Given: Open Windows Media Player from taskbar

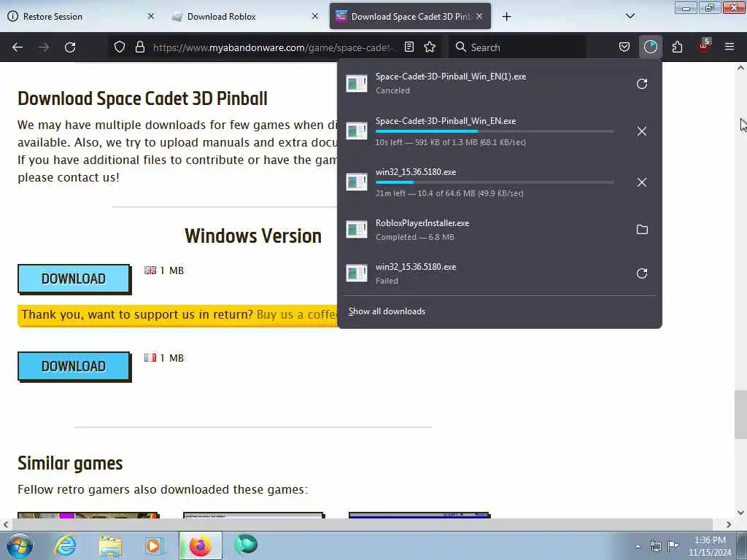Looking at the screenshot, I should click(155, 545).
